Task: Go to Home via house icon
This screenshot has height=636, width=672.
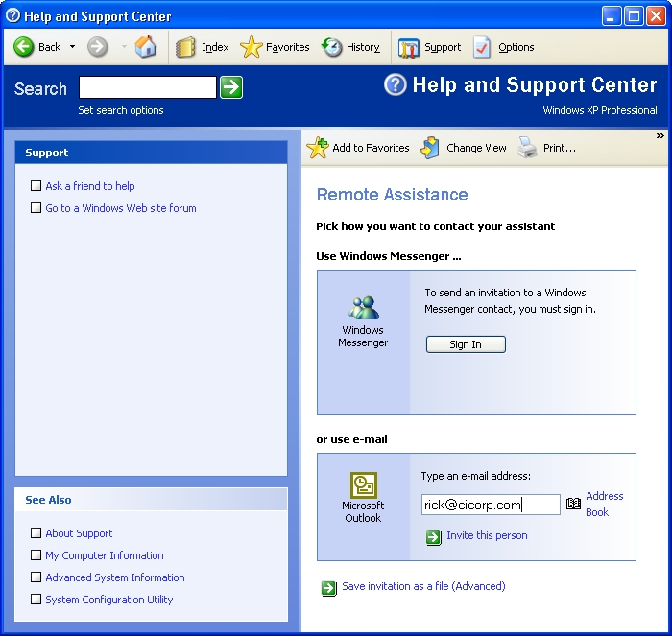Action: click(146, 47)
